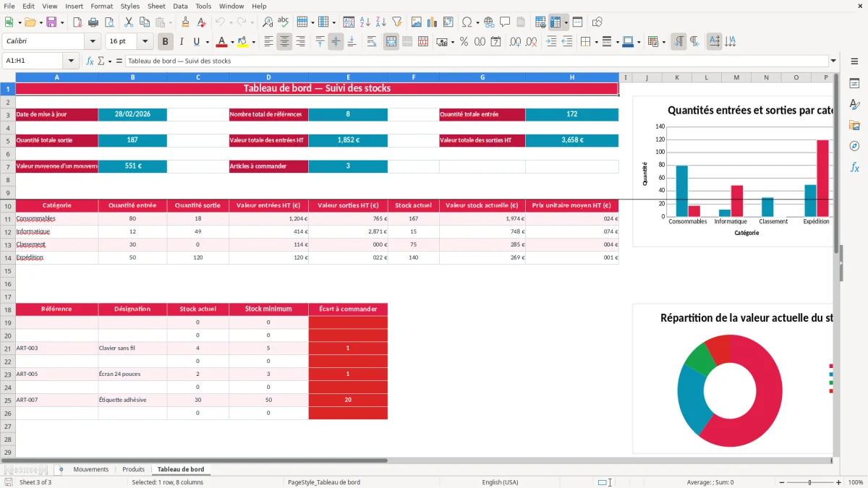Click Clear Direct Formatting icon
868x488 pixels.
(x=201, y=22)
